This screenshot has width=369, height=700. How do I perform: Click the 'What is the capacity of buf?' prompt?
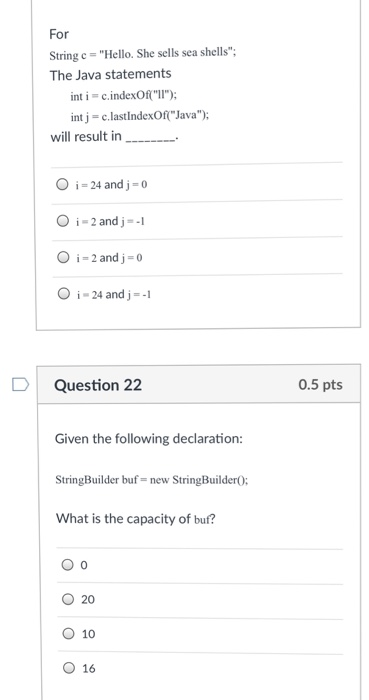coord(136,519)
